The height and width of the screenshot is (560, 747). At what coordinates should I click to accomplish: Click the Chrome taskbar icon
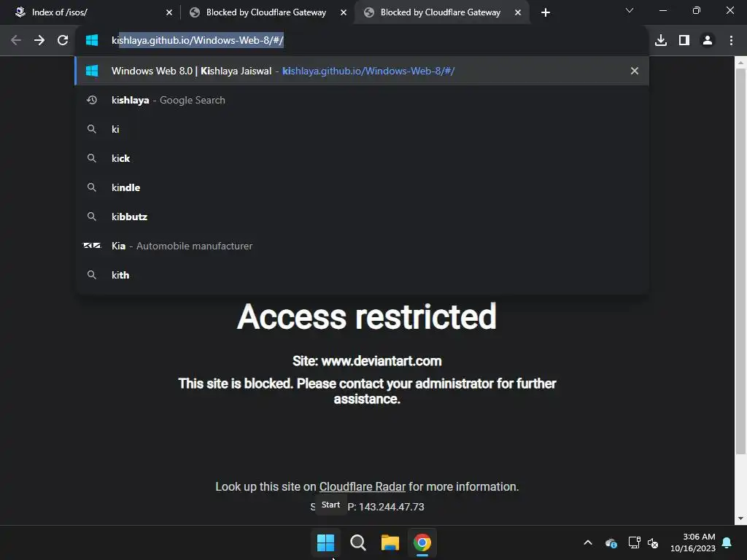(x=422, y=542)
